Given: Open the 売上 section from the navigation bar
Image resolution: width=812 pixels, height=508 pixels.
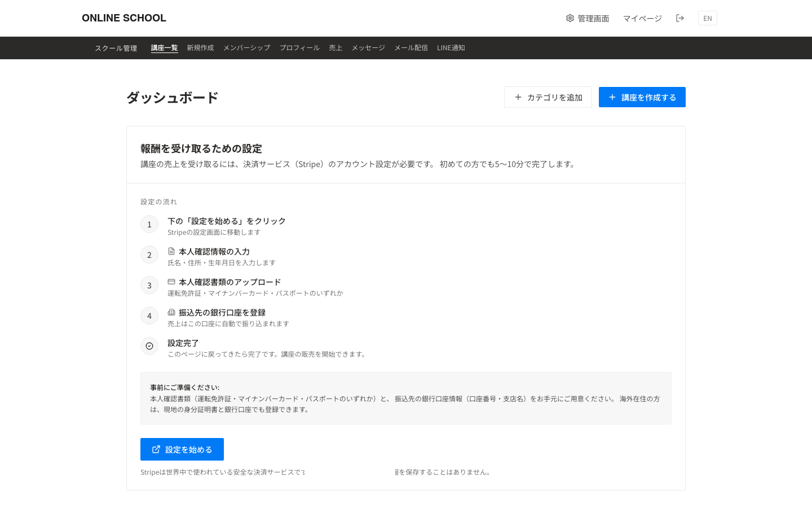Looking at the screenshot, I should point(336,47).
